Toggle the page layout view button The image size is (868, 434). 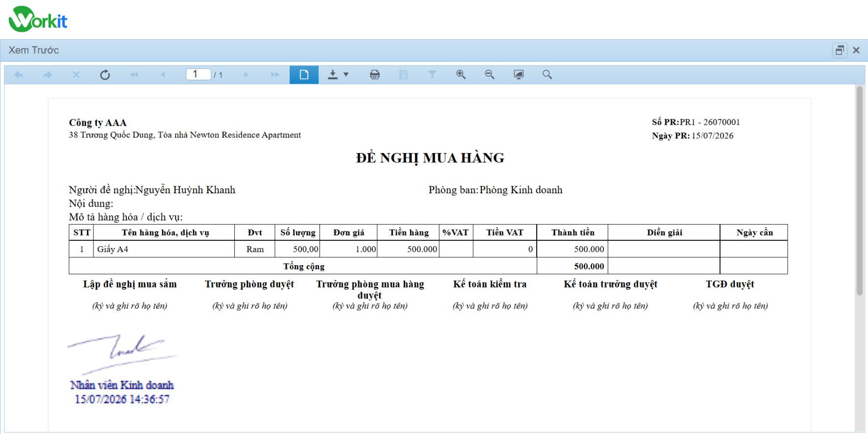(304, 75)
